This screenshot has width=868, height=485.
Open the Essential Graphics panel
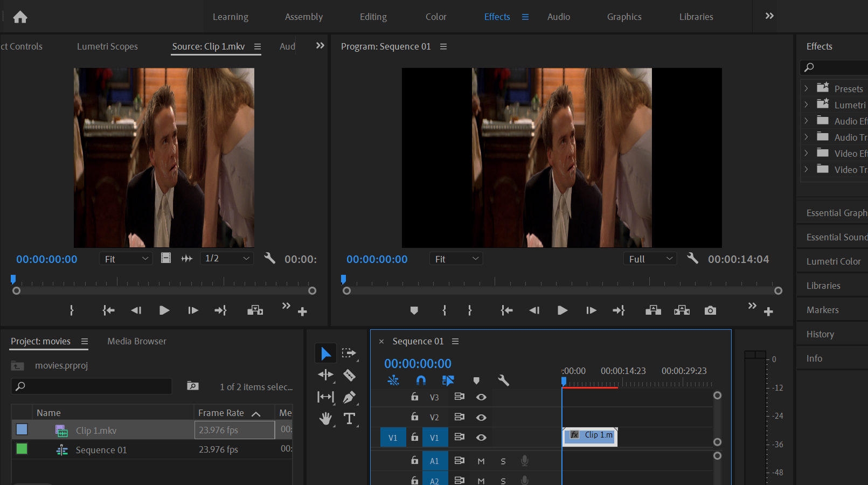836,213
